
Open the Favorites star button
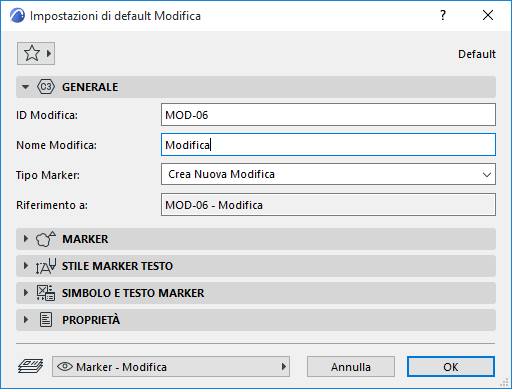[36, 53]
